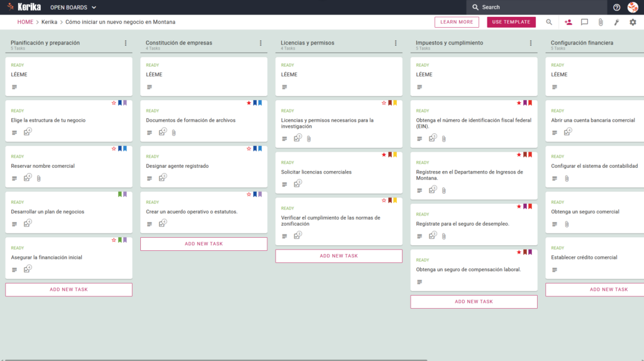Expand the OPEN BOARDS dropdown
The height and width of the screenshot is (361, 644).
tap(73, 8)
